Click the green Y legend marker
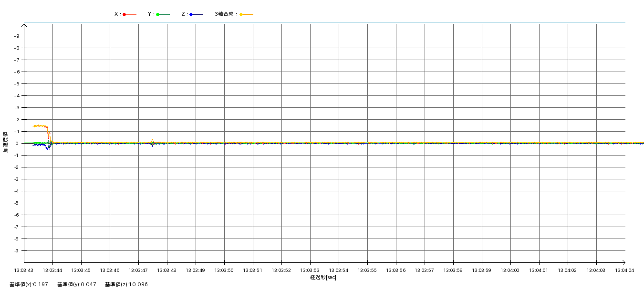 158,14
